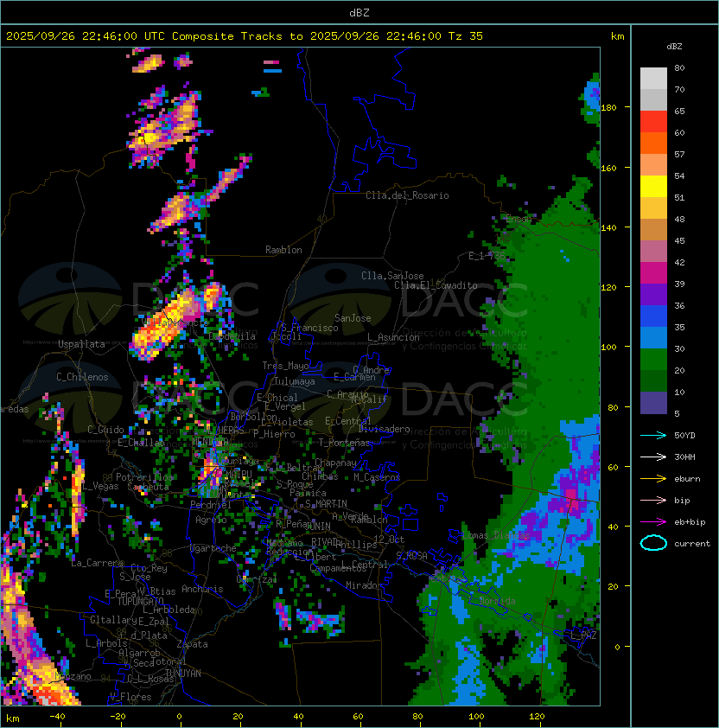Click the 'S_MARTIN' map label

326,504
